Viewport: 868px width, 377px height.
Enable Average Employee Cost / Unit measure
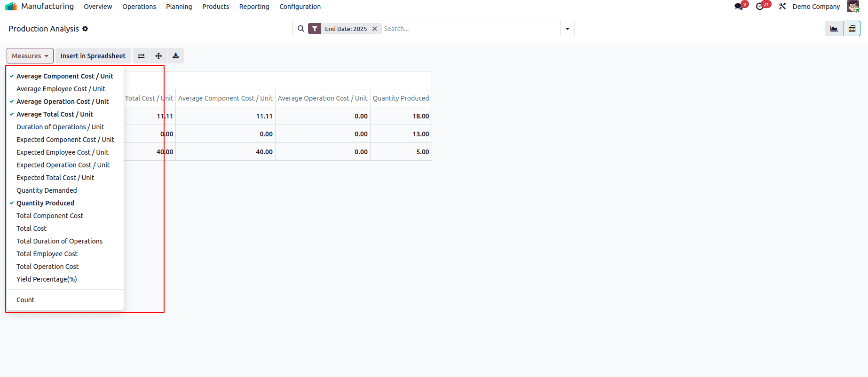coord(65,89)
